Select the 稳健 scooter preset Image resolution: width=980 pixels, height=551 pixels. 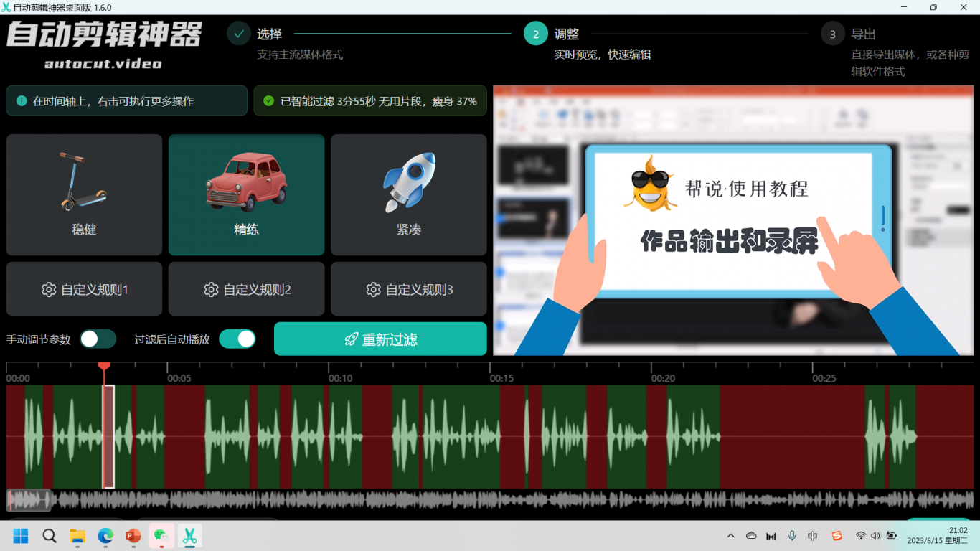84,194
